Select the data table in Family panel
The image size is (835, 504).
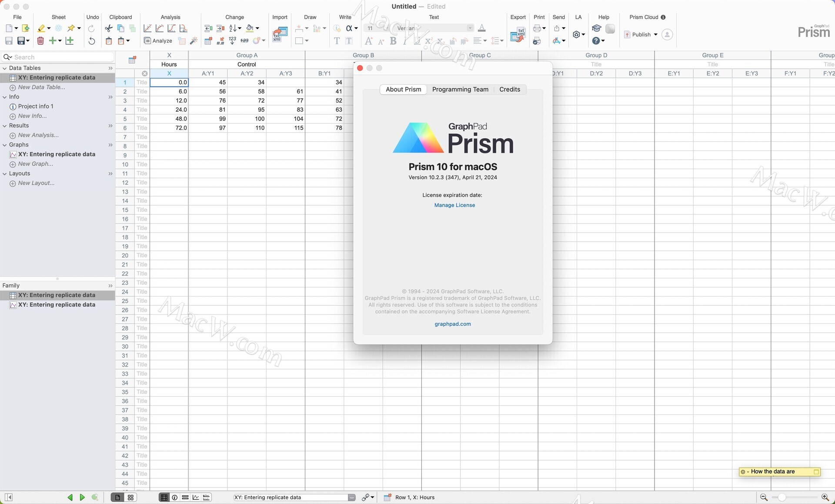pyautogui.click(x=57, y=295)
